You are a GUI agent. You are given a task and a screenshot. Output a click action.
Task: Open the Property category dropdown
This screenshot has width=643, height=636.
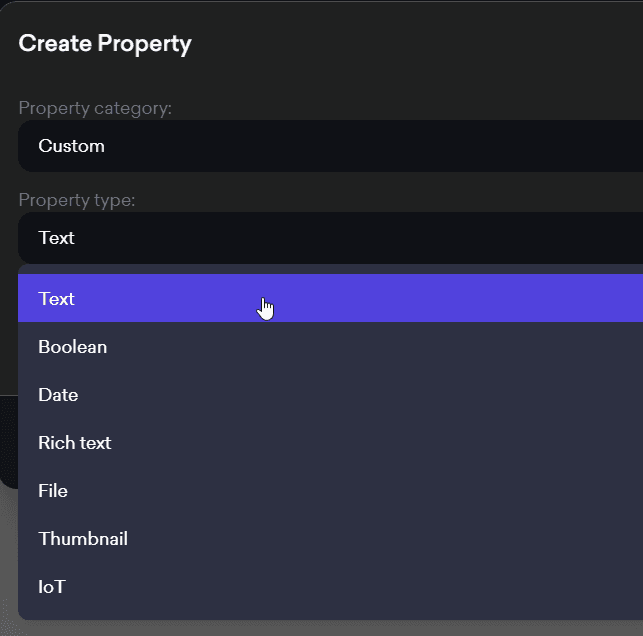pyautogui.click(x=330, y=146)
